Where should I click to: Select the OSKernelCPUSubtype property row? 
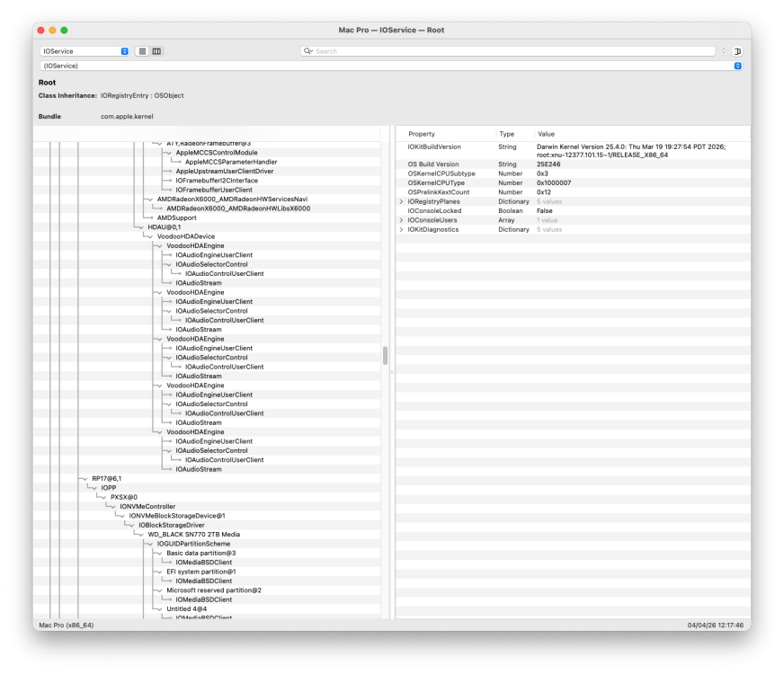click(573, 173)
